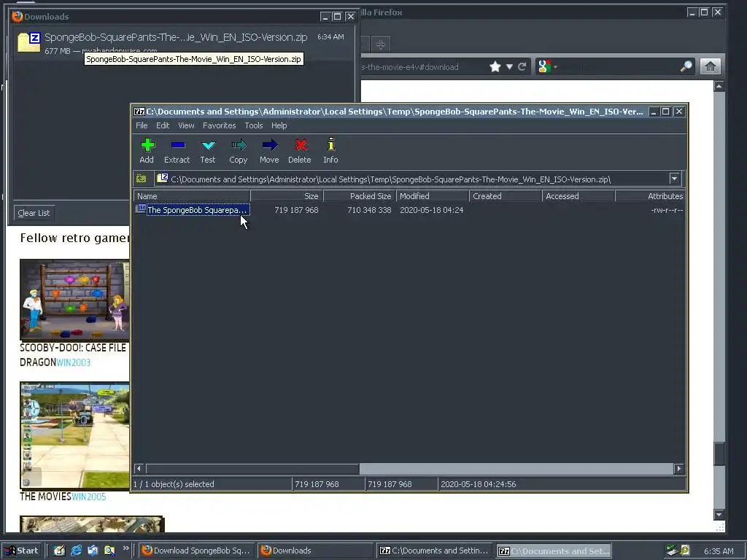The height and width of the screenshot is (560, 747).
Task: Open the Edit menu in 7-Zip
Action: point(163,125)
